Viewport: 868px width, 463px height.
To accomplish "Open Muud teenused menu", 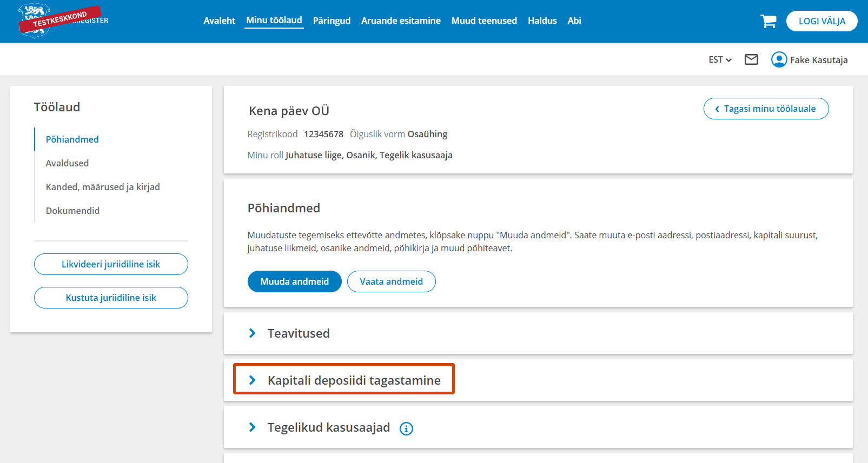I will click(484, 21).
